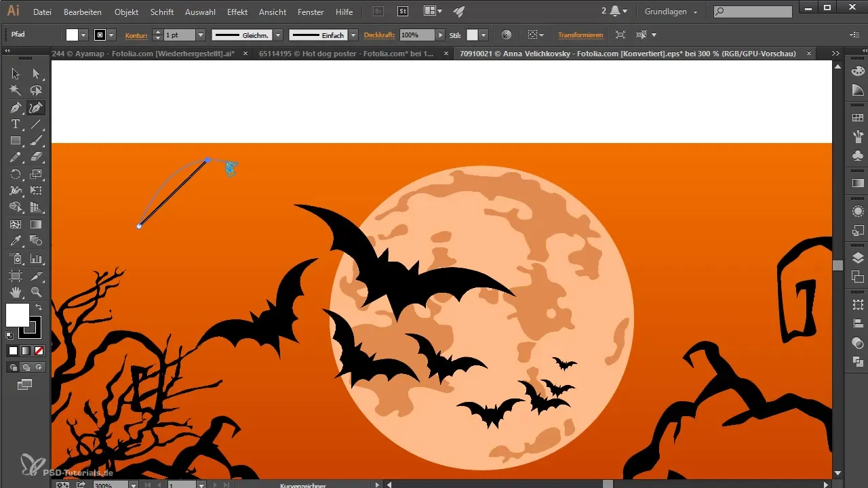Select the Curvature tool

click(x=36, y=107)
